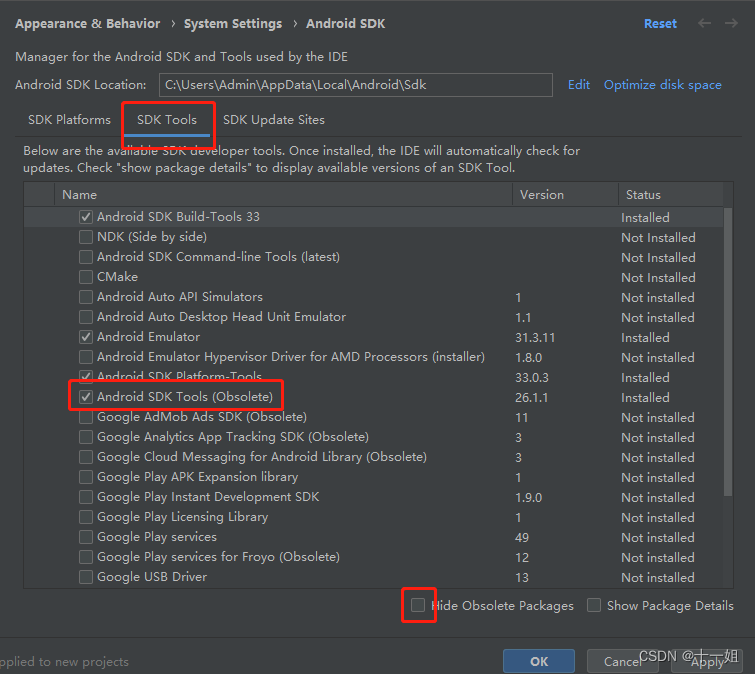Click the 1.8.0 version cell
This screenshot has width=755, height=674.
pos(529,358)
